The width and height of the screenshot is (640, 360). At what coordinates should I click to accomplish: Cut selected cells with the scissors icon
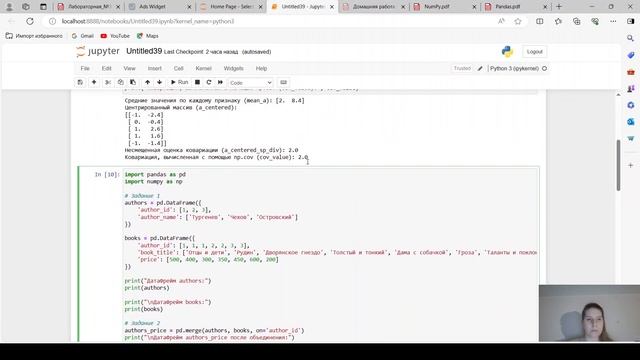tap(108, 82)
